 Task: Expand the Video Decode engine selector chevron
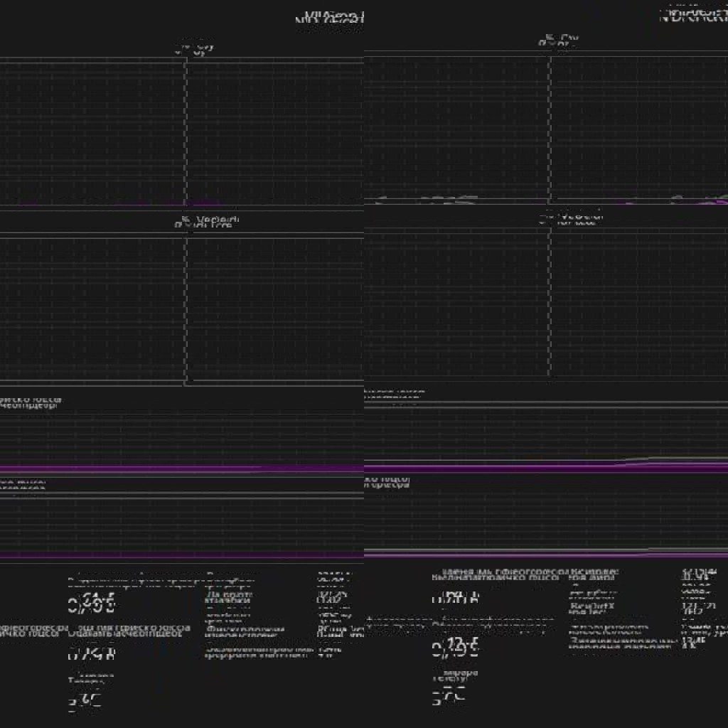pos(184,220)
